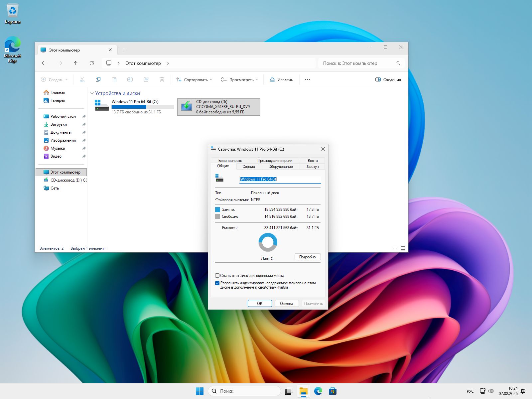532x399 pixels.
Task: Open a new Explorer tab
Action: (x=125, y=50)
